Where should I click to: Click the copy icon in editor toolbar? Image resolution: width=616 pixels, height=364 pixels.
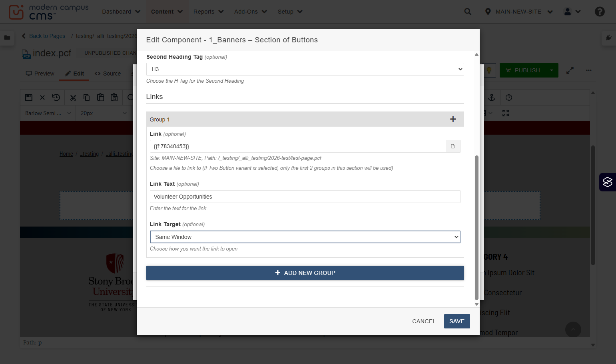[87, 97]
